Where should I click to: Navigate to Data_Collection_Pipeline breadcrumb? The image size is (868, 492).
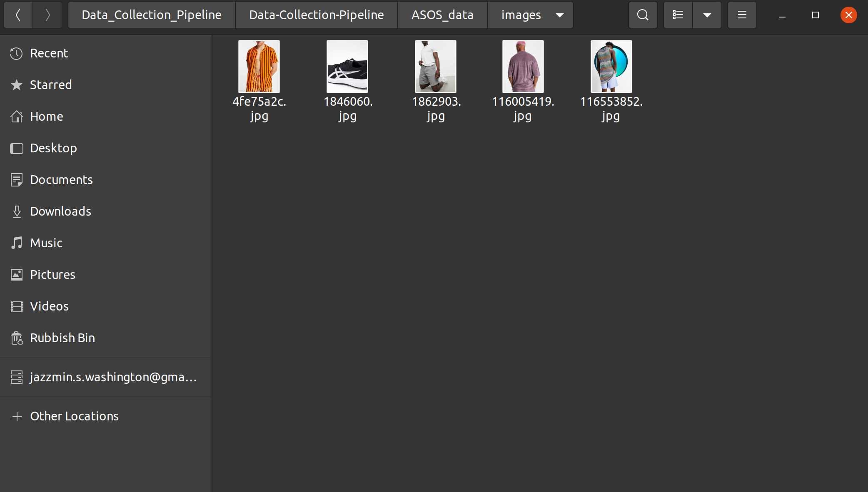152,15
